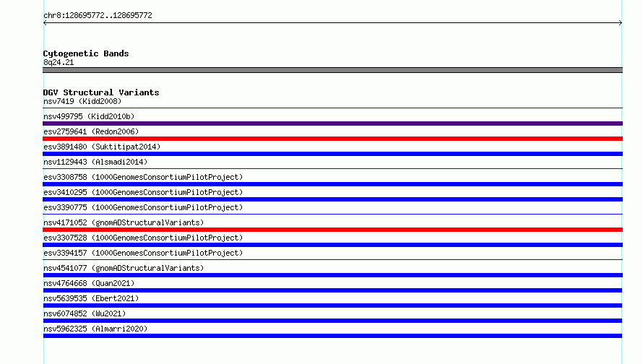This screenshot has height=364, width=643.
Task: Click the thin blue line under esv3394157
Action: [x=332, y=259]
